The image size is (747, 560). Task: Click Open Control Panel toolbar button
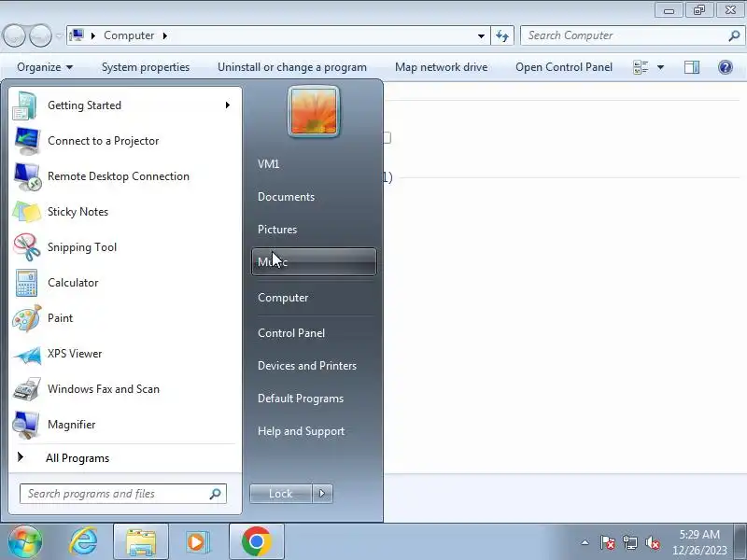tap(564, 67)
